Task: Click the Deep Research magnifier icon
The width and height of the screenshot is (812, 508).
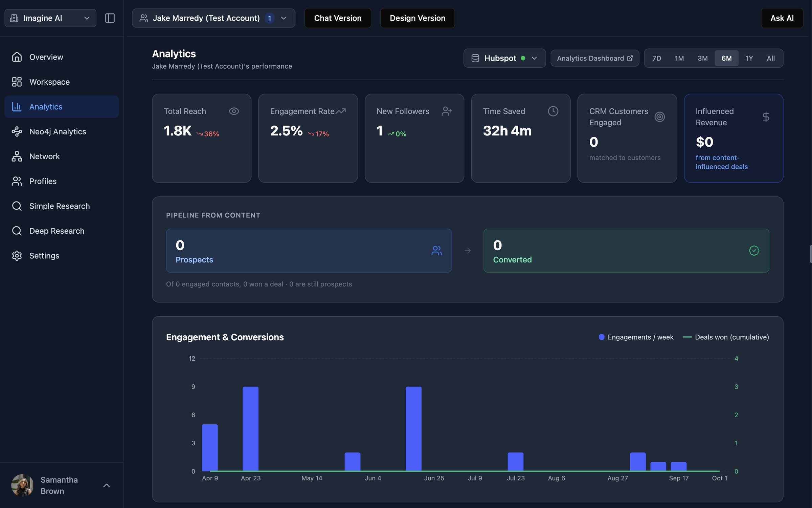Action: 17,231
